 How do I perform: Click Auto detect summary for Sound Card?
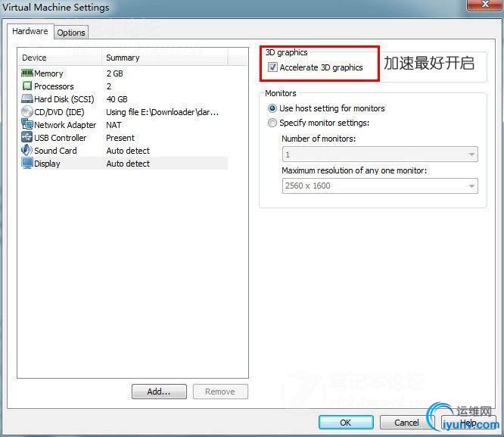128,151
